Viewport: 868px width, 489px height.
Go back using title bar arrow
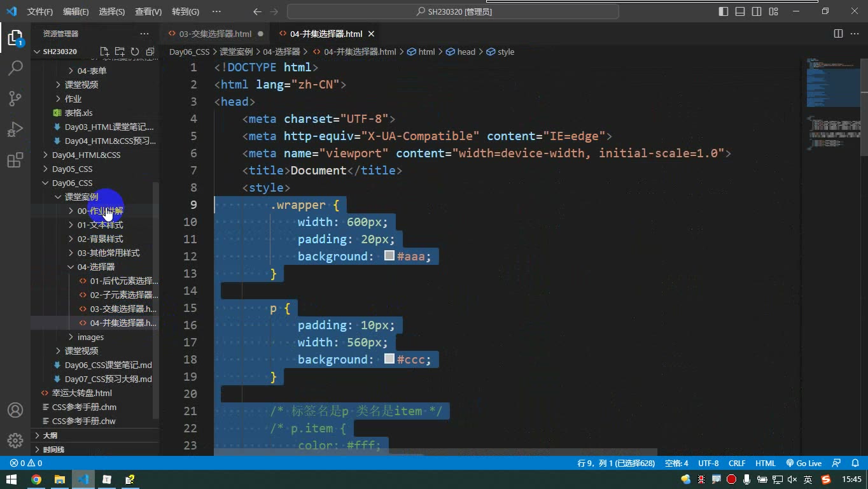pyautogui.click(x=257, y=11)
